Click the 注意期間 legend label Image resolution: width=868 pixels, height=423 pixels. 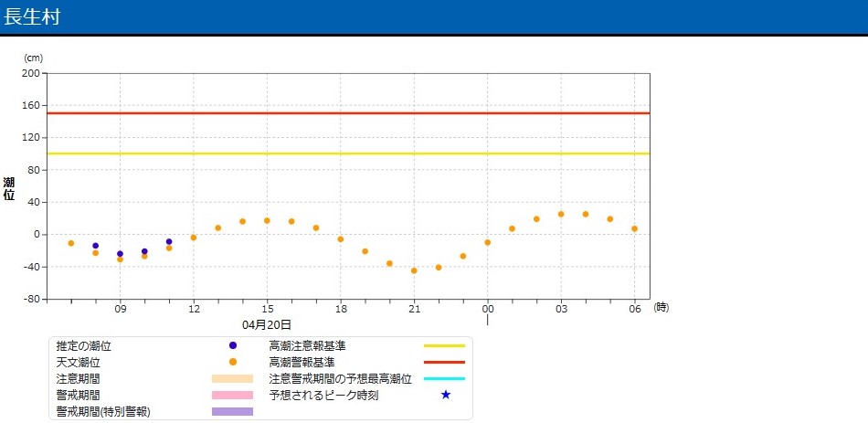78,379
